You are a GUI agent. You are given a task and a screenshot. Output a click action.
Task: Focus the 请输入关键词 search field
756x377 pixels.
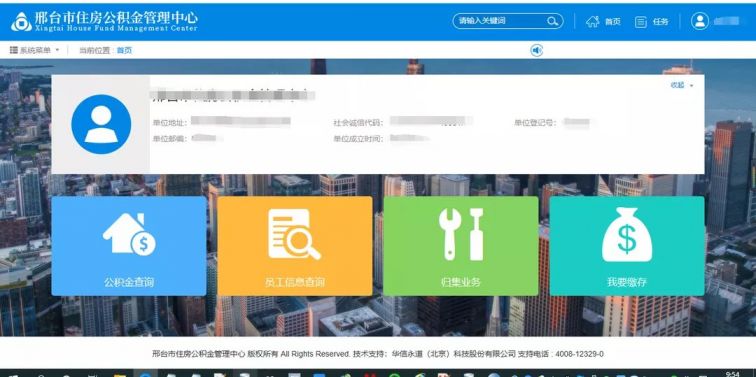coord(501,21)
